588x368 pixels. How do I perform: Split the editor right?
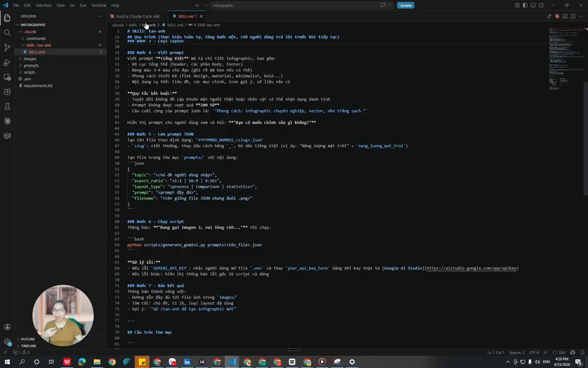click(x=573, y=16)
